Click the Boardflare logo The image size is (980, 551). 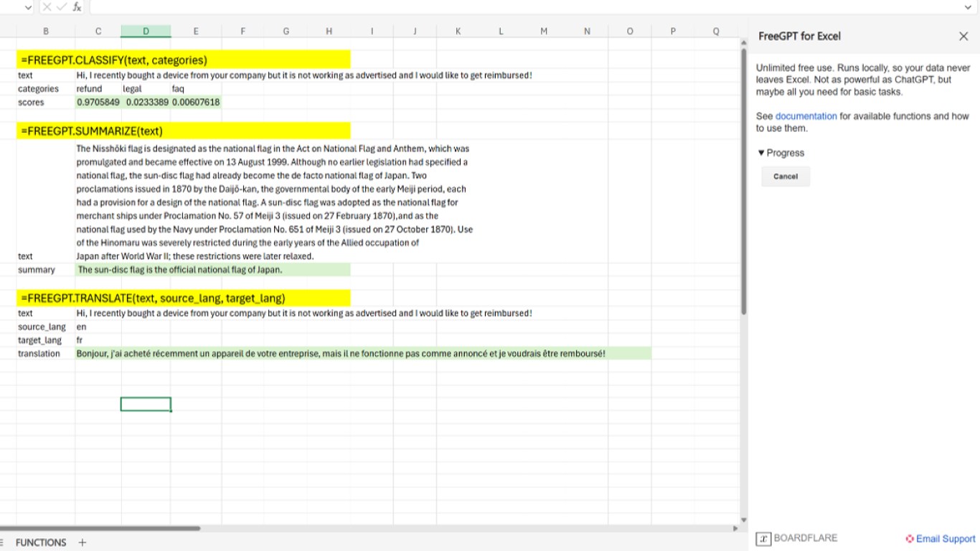(x=797, y=538)
